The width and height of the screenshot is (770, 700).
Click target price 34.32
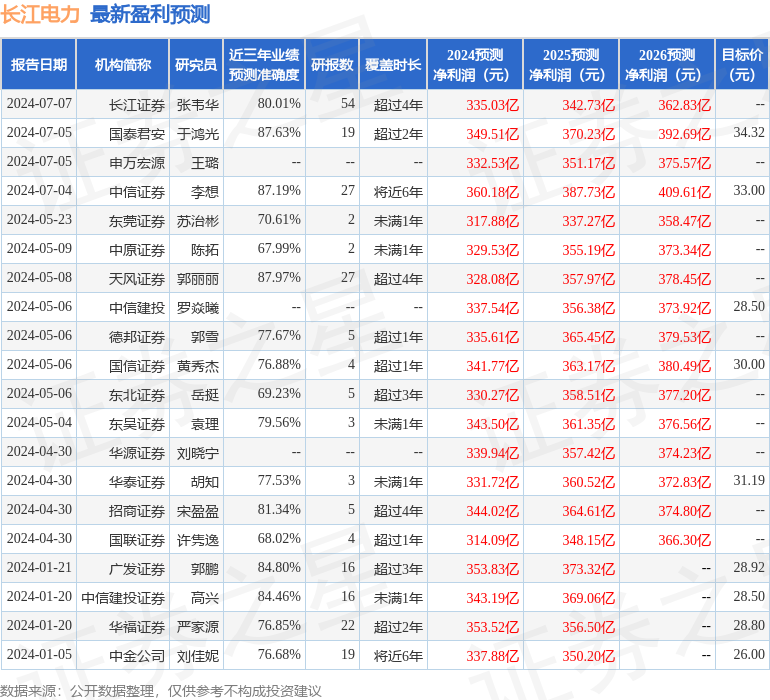(749, 133)
